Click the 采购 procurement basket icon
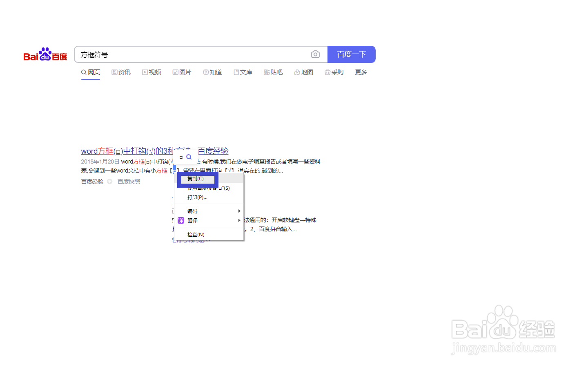 point(328,72)
